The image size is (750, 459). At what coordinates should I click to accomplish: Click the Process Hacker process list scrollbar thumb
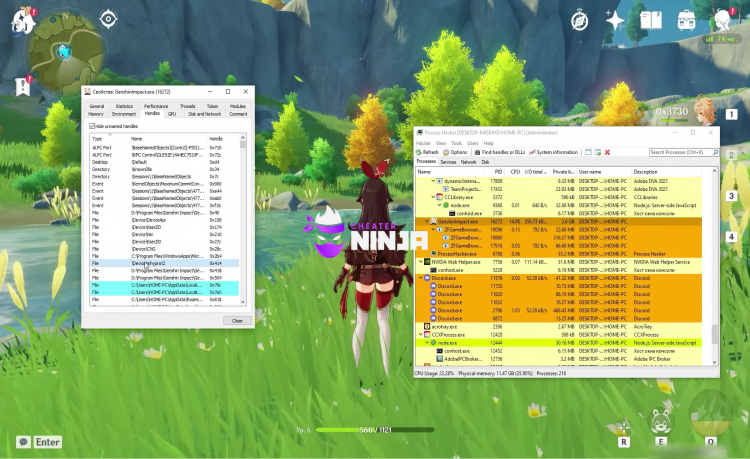click(715, 334)
